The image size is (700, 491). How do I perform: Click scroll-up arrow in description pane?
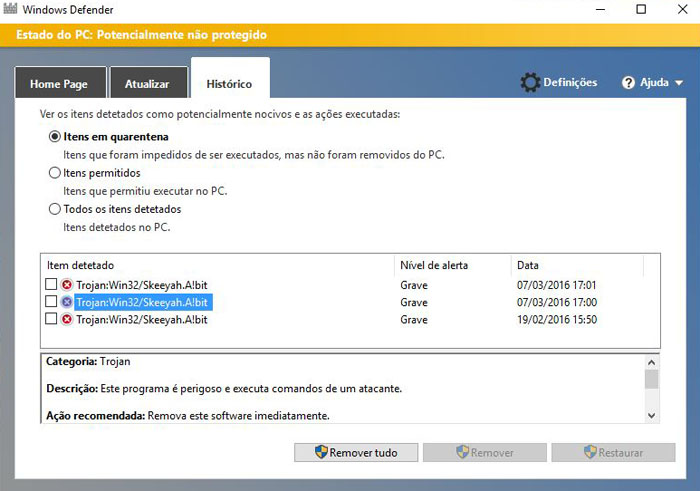point(651,362)
